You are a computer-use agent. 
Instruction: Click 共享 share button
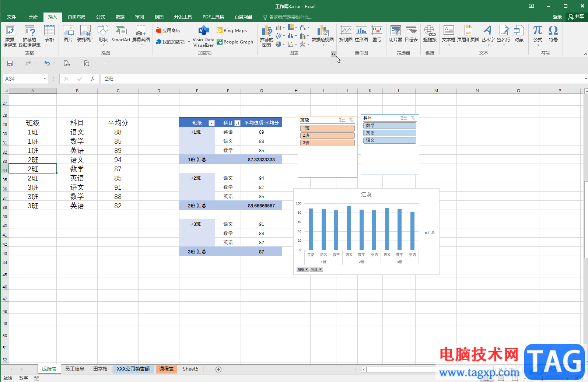(x=576, y=17)
